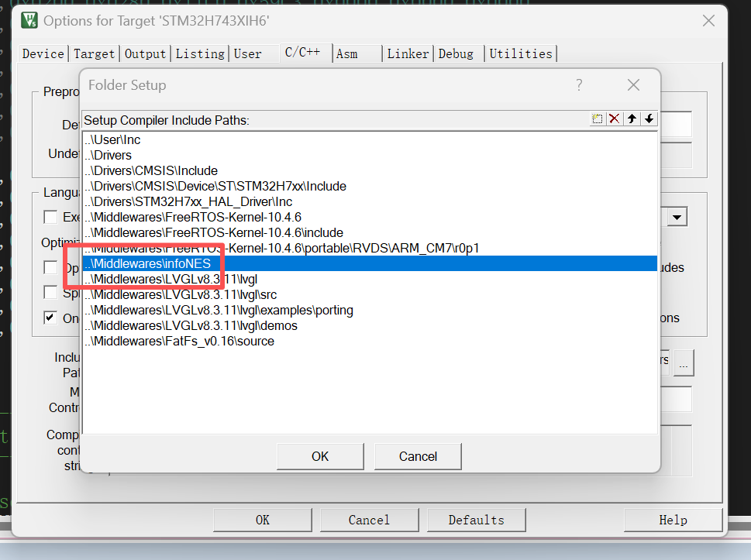Open the dropdown arrow at right of Language group

[x=677, y=217]
